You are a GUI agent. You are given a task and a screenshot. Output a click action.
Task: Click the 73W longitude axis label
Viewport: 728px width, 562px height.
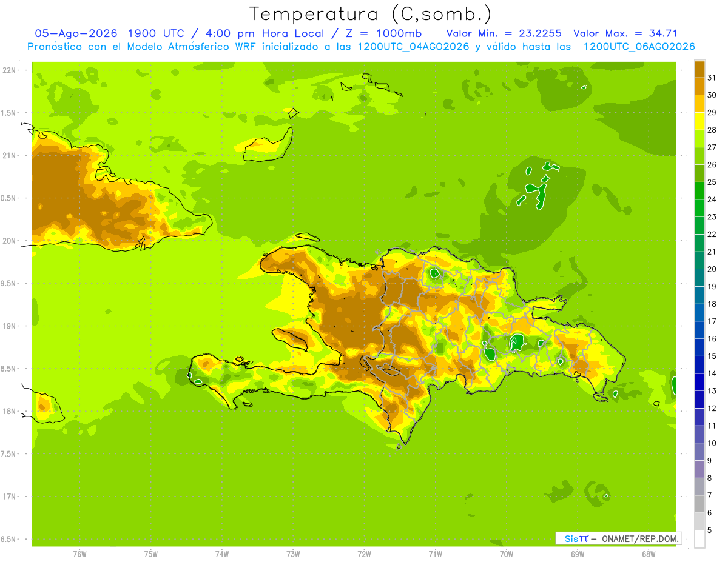(292, 554)
